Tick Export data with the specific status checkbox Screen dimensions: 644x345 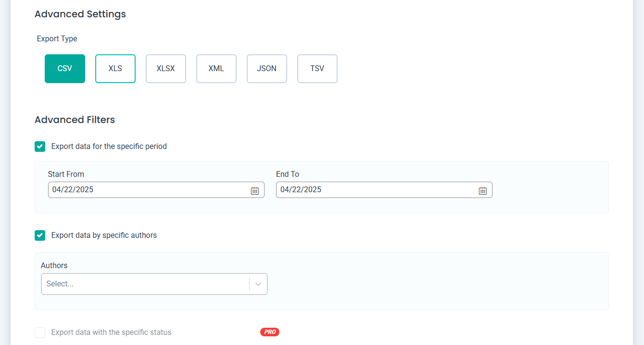40,333
